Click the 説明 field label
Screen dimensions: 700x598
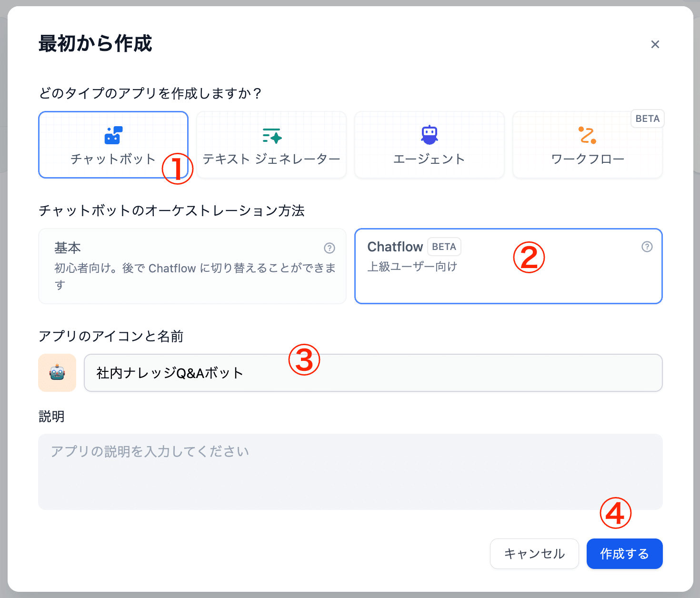click(x=51, y=417)
